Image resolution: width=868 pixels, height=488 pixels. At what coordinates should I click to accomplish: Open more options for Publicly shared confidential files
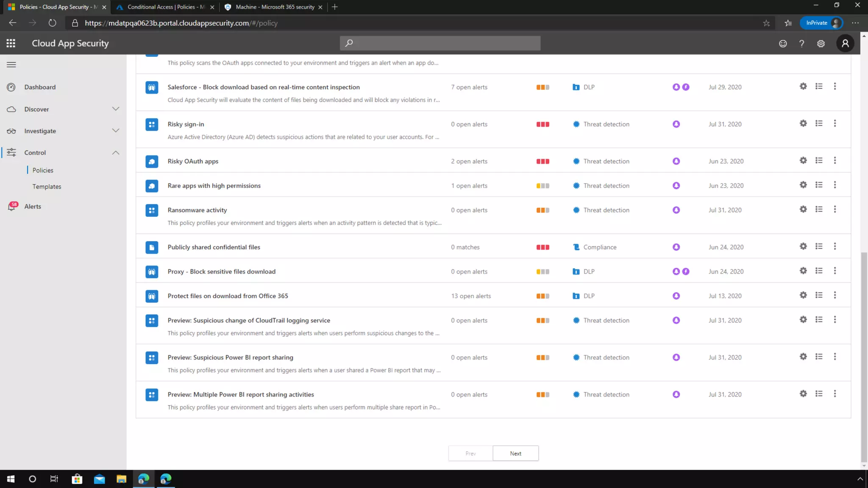point(835,247)
